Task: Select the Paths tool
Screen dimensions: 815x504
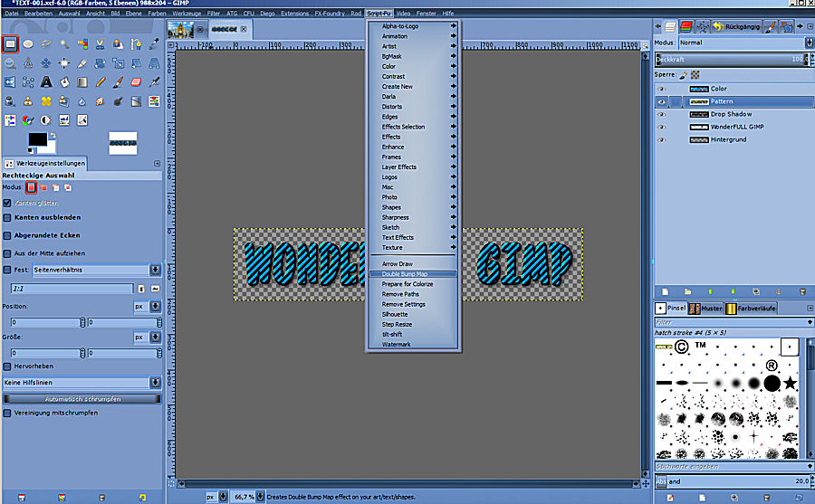Action: click(x=136, y=44)
